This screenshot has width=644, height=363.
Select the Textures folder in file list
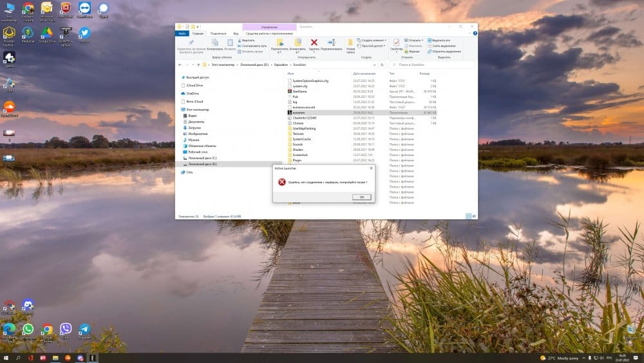300,133
